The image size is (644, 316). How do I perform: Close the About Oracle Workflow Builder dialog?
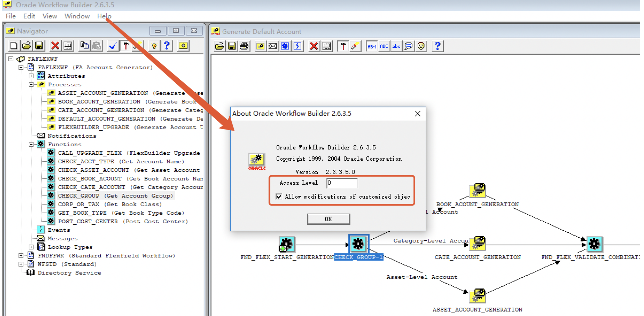click(418, 114)
